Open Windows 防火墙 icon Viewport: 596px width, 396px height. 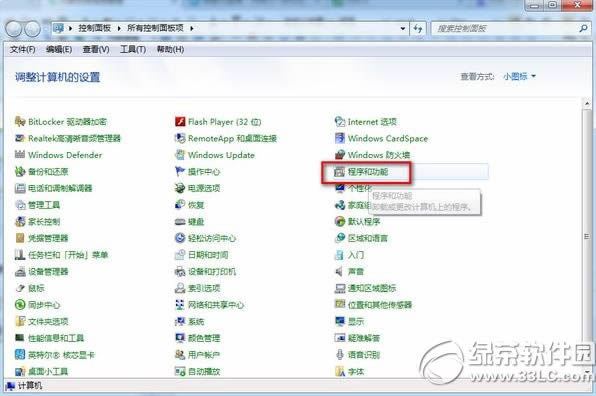339,155
